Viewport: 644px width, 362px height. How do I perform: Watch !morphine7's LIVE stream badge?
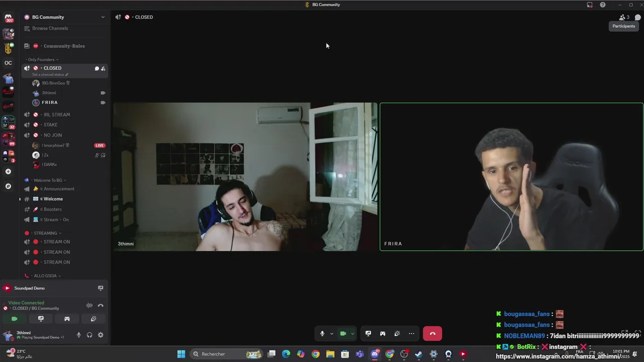[100, 145]
